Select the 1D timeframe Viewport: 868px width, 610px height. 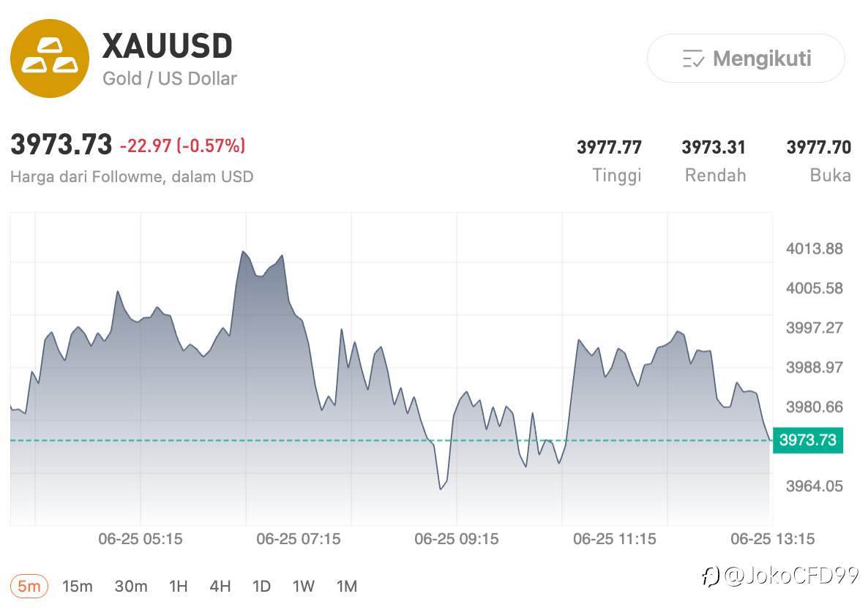coord(261,586)
